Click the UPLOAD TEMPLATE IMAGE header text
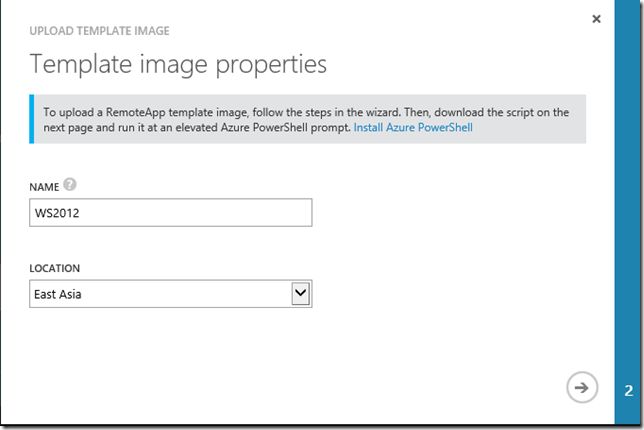 click(x=99, y=31)
